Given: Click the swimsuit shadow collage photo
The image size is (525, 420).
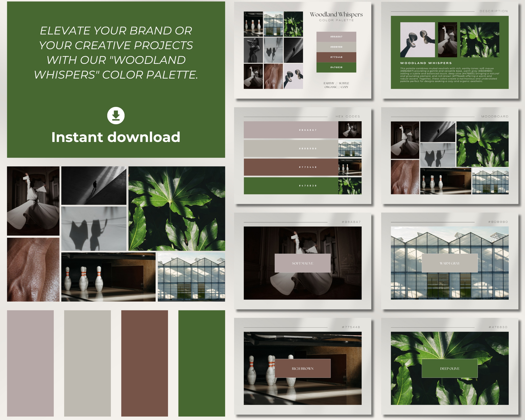Looking at the screenshot, I should coord(94,229).
